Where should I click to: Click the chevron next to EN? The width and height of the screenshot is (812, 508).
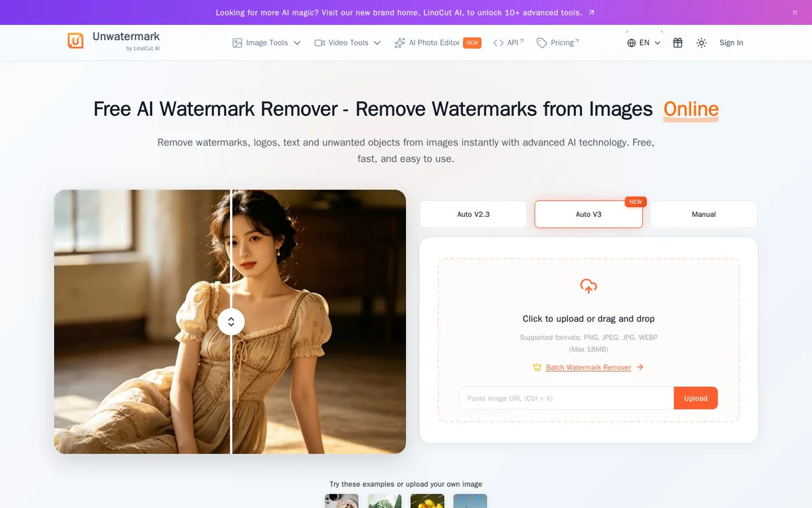[x=657, y=43]
